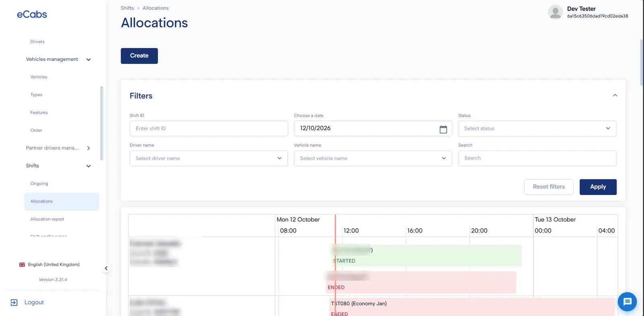Screen dimensions: 644x316
Task: Click the 08:00 timeline header
Action: pos(288,231)
